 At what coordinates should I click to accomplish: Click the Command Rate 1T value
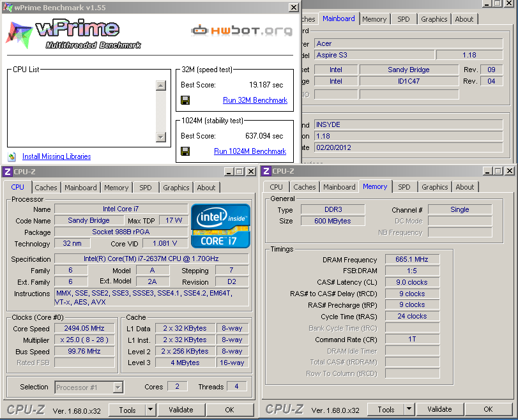[412, 339]
